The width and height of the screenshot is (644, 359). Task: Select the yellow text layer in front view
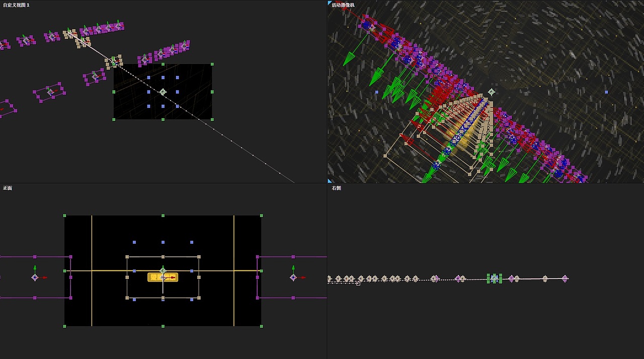click(x=163, y=277)
